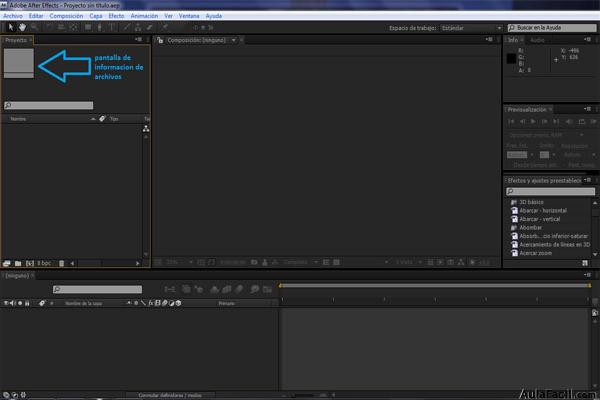This screenshot has height=400, width=600.
Task: Click the Abombar effect folder icon
Action: coord(514,228)
